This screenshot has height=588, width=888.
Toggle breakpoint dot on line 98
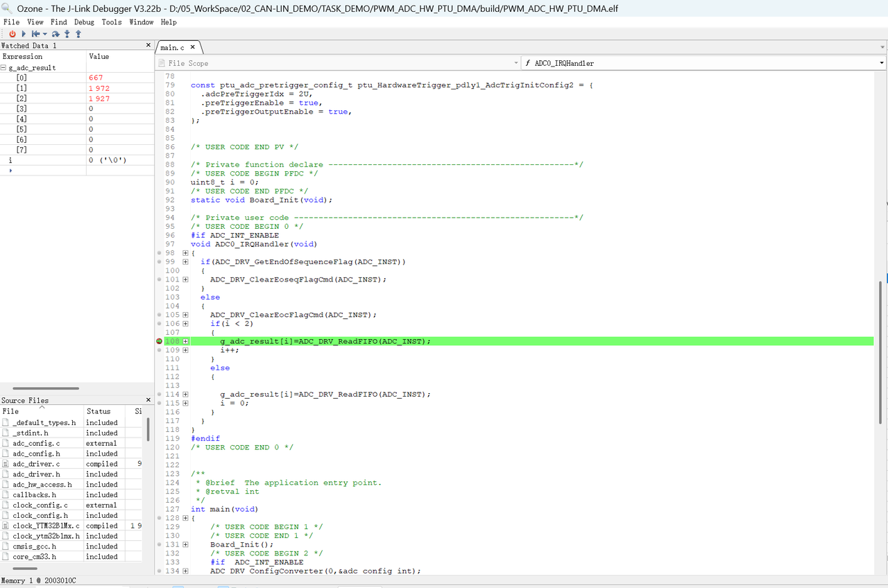click(160, 253)
